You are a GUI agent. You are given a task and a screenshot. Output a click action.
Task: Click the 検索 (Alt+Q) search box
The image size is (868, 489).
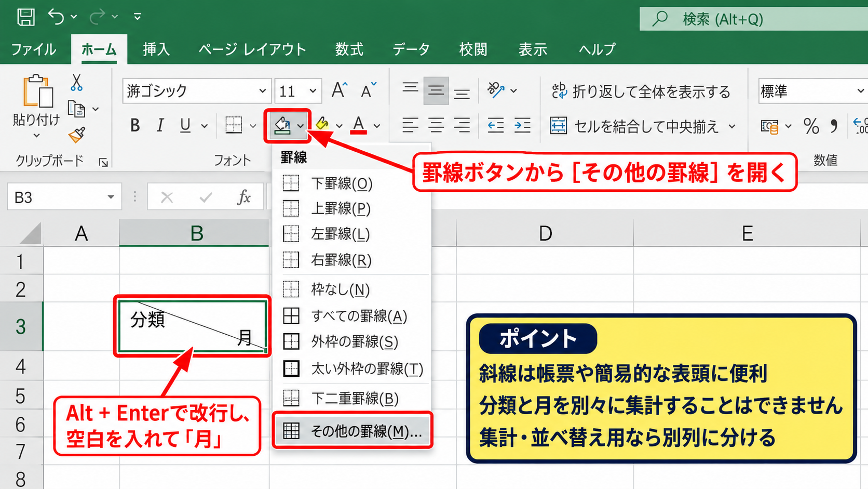click(754, 19)
